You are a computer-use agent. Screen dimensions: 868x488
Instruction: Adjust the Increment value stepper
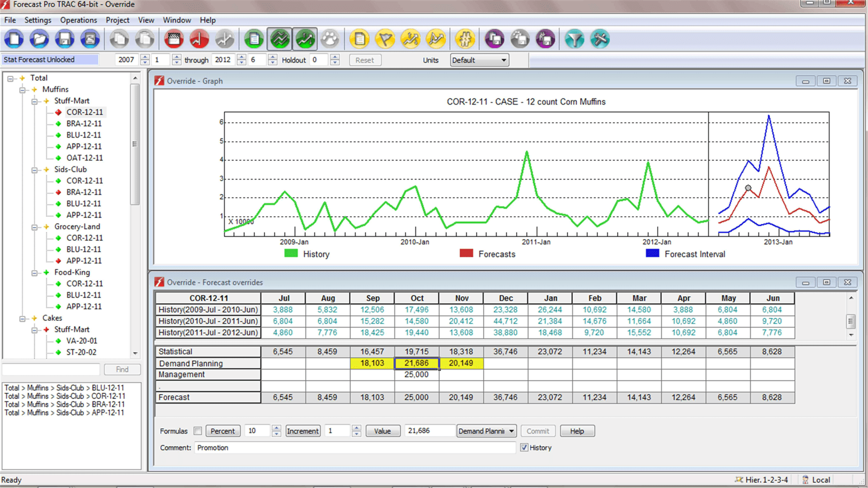[x=357, y=431]
